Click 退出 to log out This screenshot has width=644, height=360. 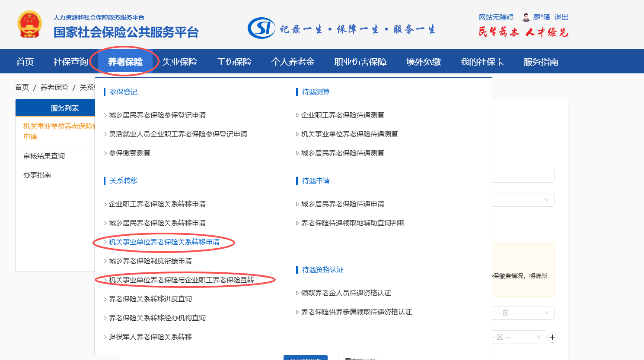point(561,17)
